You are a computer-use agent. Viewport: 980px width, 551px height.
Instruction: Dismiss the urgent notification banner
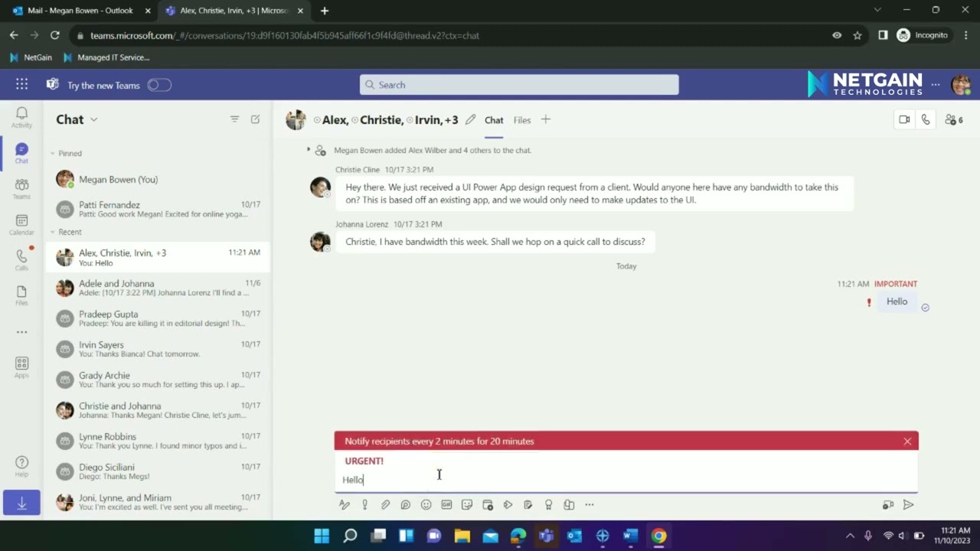(x=907, y=442)
